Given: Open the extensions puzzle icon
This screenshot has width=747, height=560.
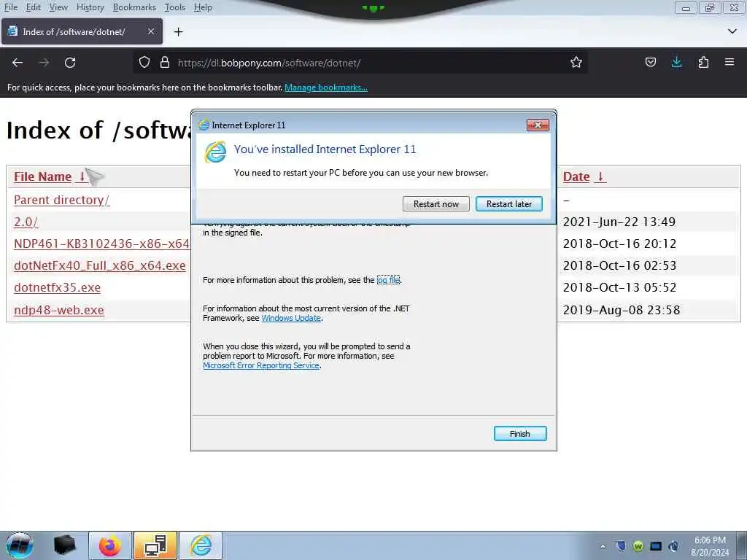Looking at the screenshot, I should click(703, 63).
